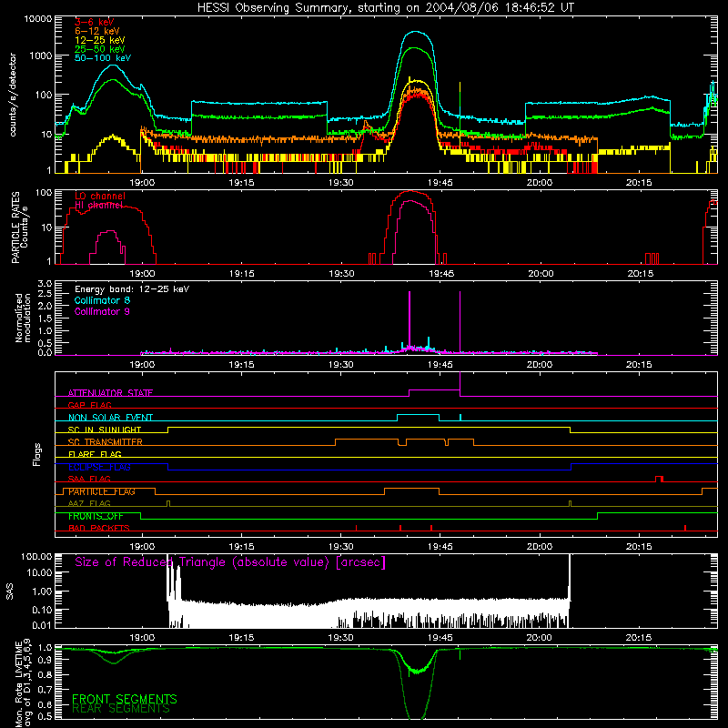The height and width of the screenshot is (728, 728).
Task: Click the FRONT SEGMENTS legend label
Action: 125,699
